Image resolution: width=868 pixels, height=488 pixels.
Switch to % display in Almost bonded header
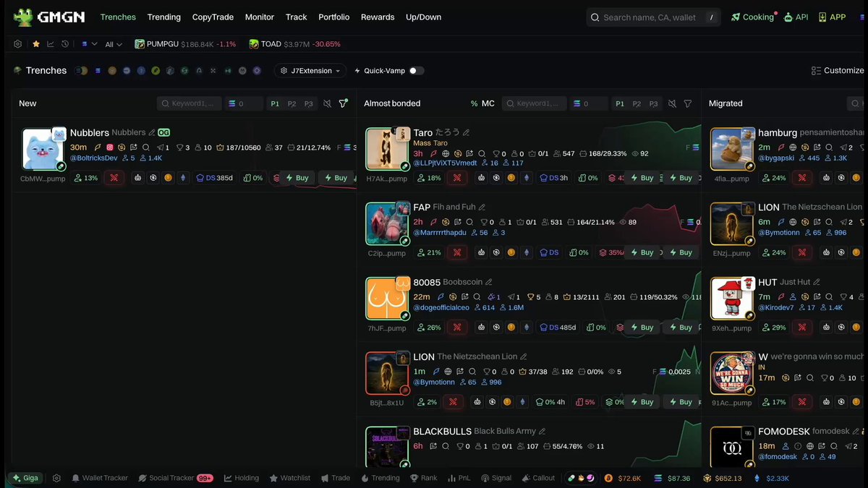pyautogui.click(x=475, y=103)
